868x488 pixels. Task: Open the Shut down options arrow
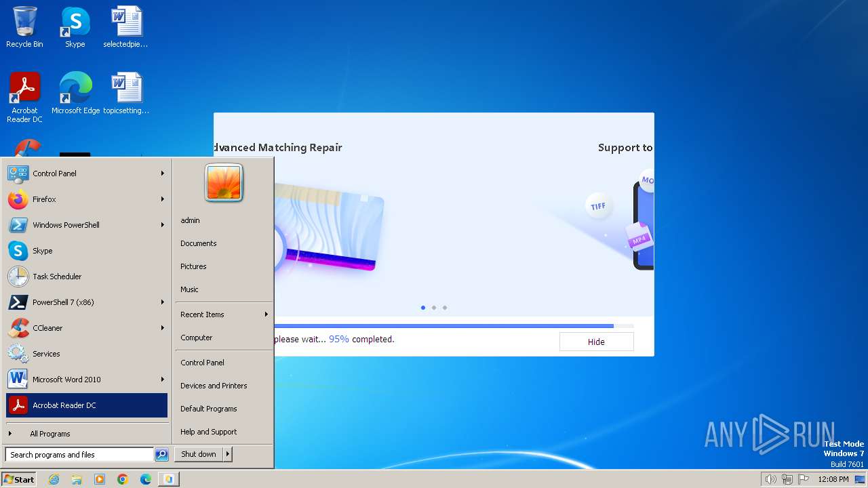pyautogui.click(x=228, y=454)
